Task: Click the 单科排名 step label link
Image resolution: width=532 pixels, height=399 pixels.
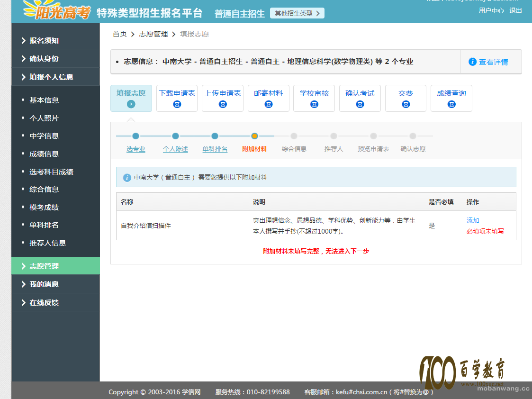Action: coord(215,149)
